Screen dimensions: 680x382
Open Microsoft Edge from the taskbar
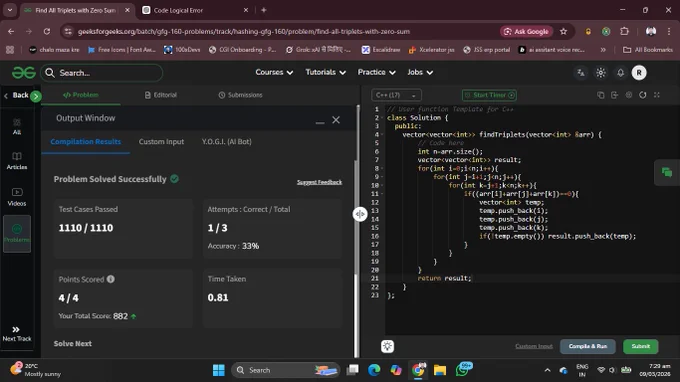374,370
